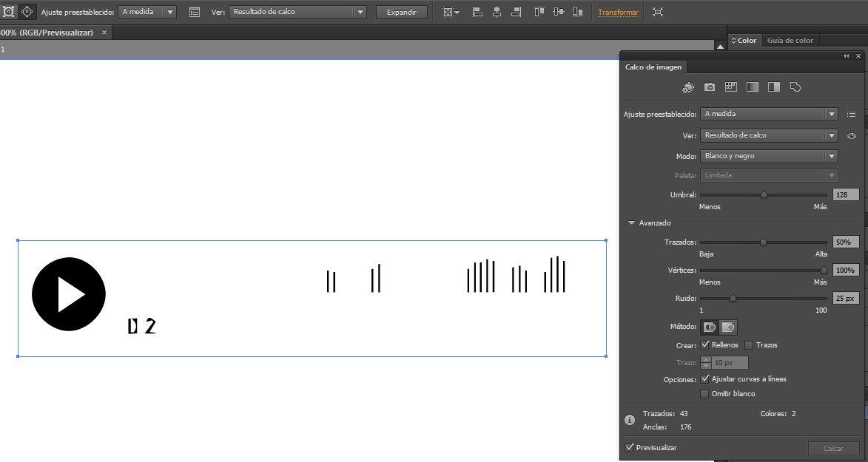
Task: Click the Trazados value field 50%
Action: click(846, 242)
